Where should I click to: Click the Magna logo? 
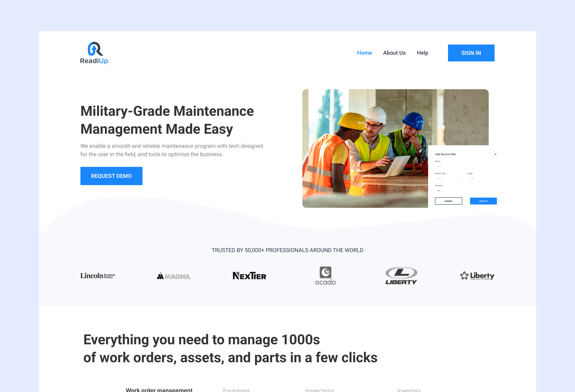click(174, 276)
